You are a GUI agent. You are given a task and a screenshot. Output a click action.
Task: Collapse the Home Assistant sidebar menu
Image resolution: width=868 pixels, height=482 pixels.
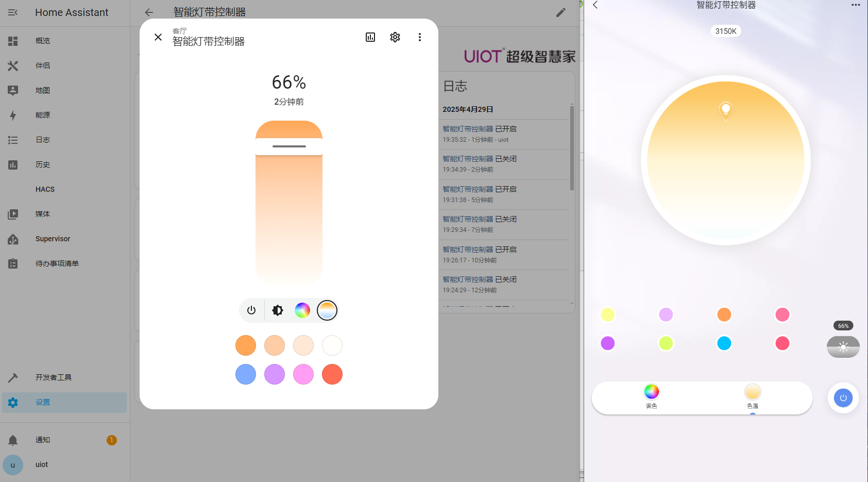pos(13,12)
